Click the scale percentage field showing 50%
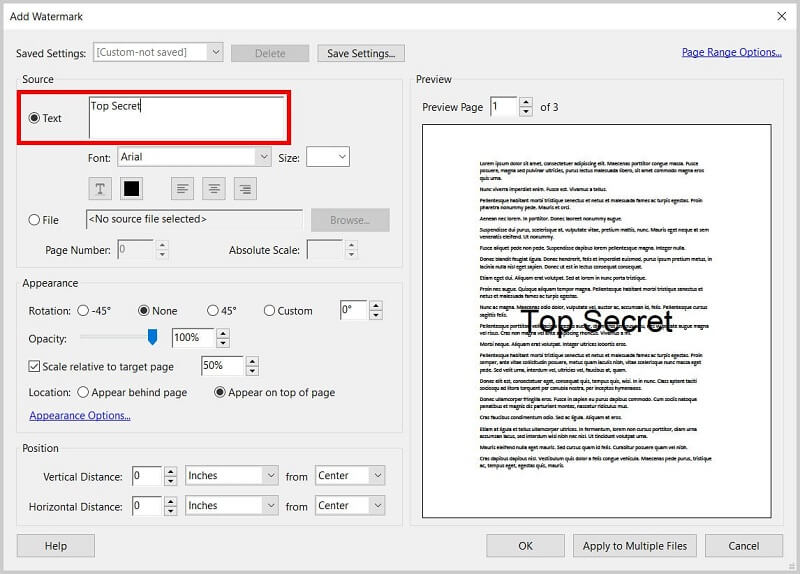The image size is (800, 574). (223, 366)
